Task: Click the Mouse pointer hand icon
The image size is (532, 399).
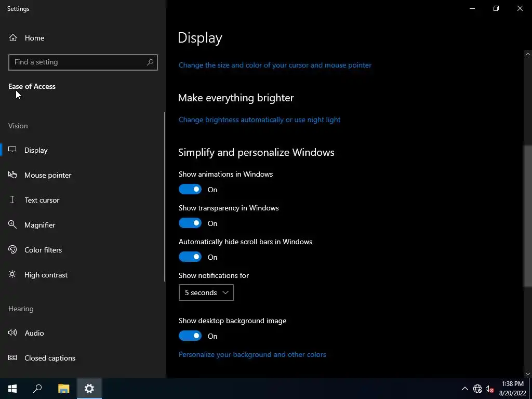Action: (x=12, y=175)
